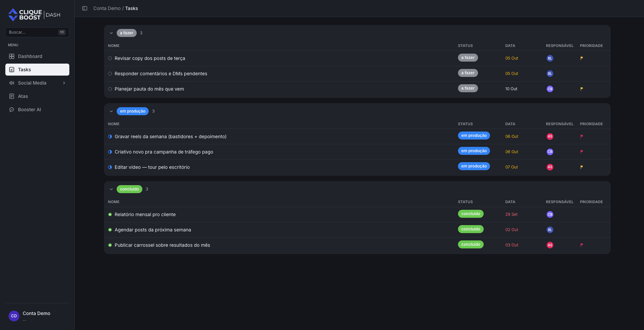Collapse the 'concluído' group chevron
Image resolution: width=644 pixels, height=330 pixels.
[x=111, y=189]
